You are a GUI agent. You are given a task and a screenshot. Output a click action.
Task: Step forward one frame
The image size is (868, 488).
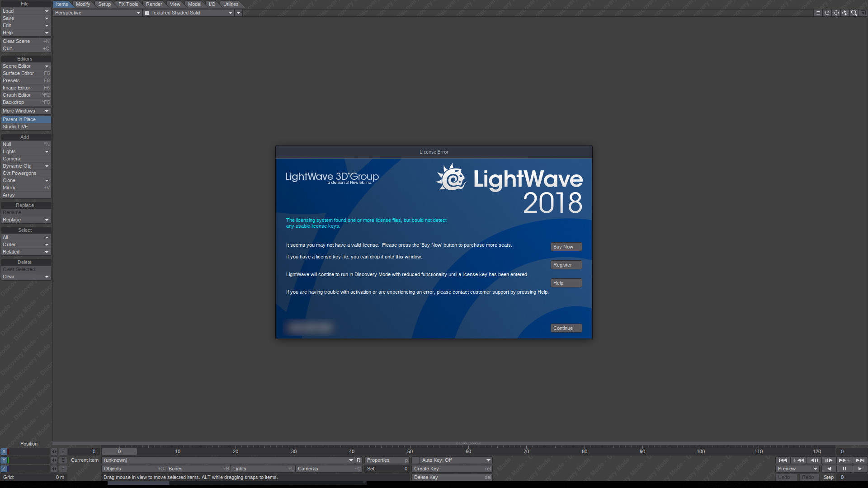(829, 460)
